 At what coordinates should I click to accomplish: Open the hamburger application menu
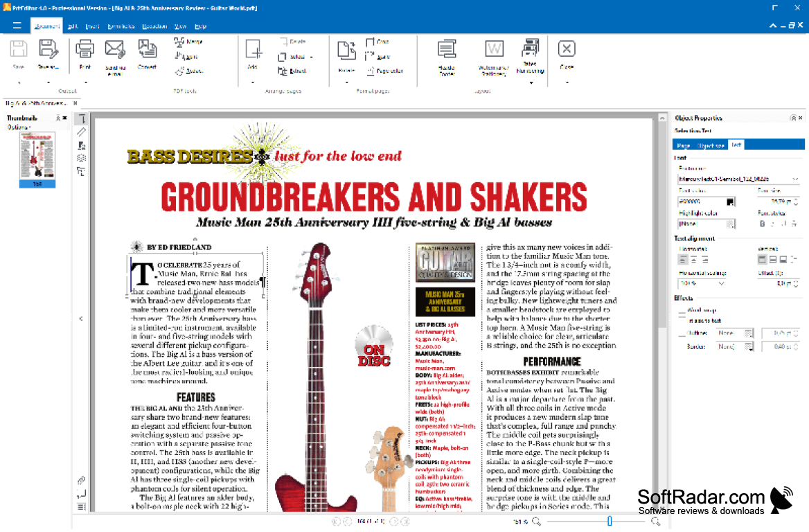[17, 26]
